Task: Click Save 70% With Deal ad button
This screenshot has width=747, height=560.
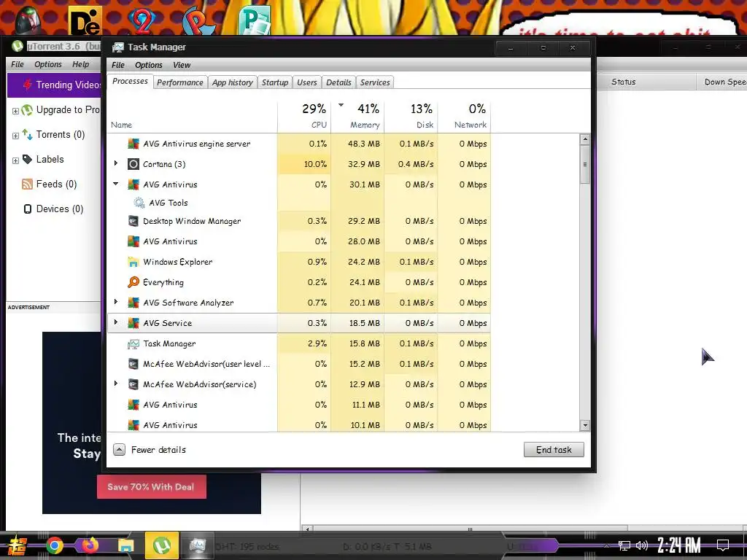Action: pyautogui.click(x=152, y=486)
